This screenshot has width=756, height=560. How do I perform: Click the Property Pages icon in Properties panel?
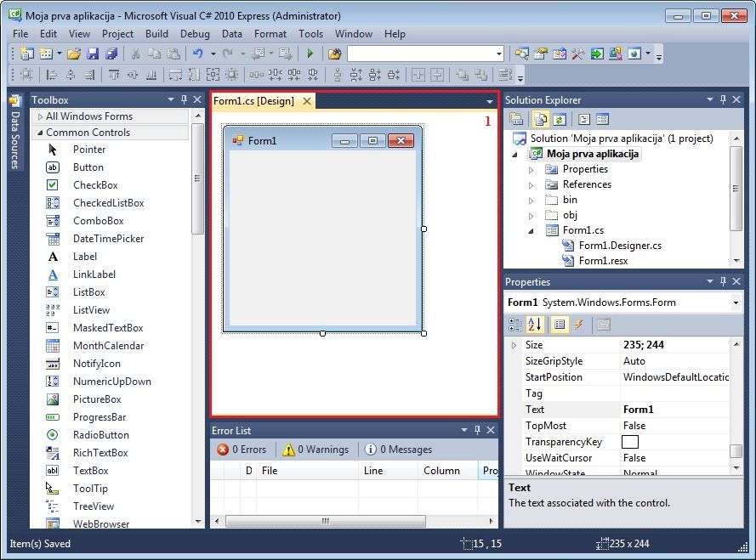point(603,325)
